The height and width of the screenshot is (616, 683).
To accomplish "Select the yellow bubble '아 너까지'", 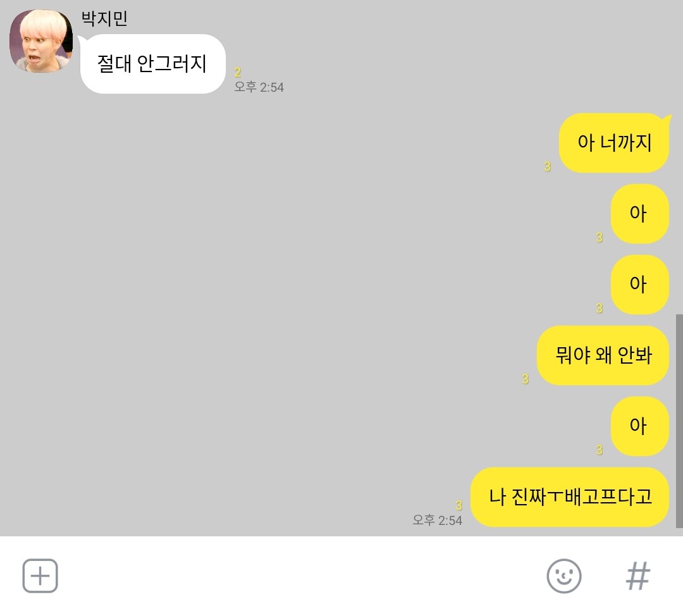I will pyautogui.click(x=614, y=143).
